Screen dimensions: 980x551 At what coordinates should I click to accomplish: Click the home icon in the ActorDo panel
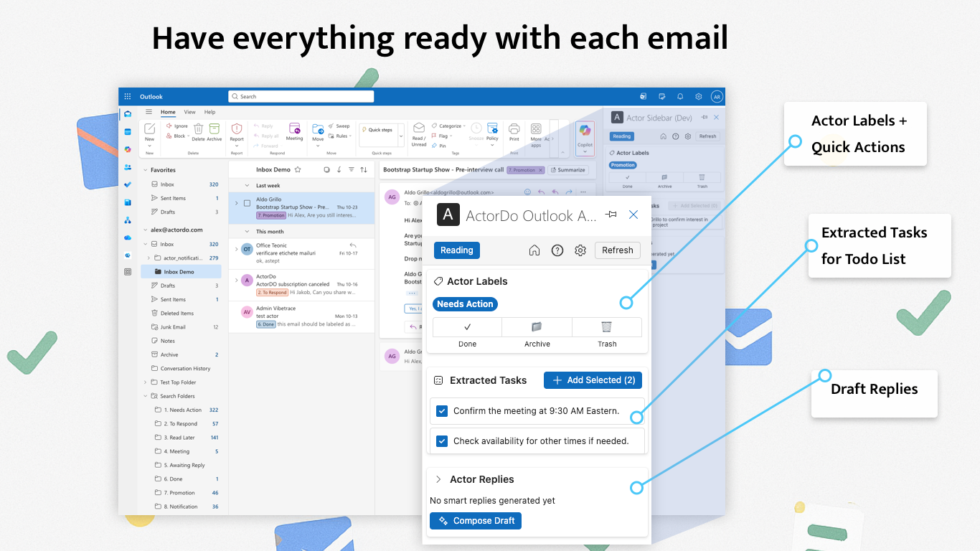click(534, 250)
